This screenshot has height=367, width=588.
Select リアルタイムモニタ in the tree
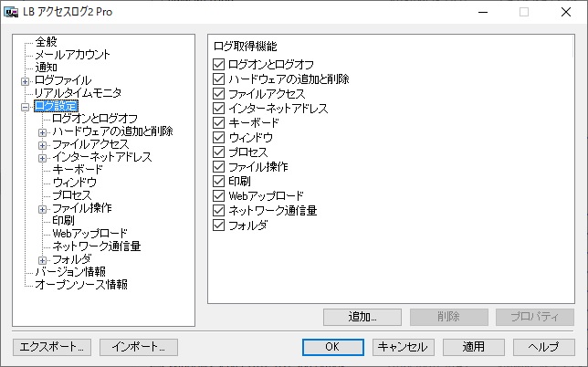click(x=78, y=93)
